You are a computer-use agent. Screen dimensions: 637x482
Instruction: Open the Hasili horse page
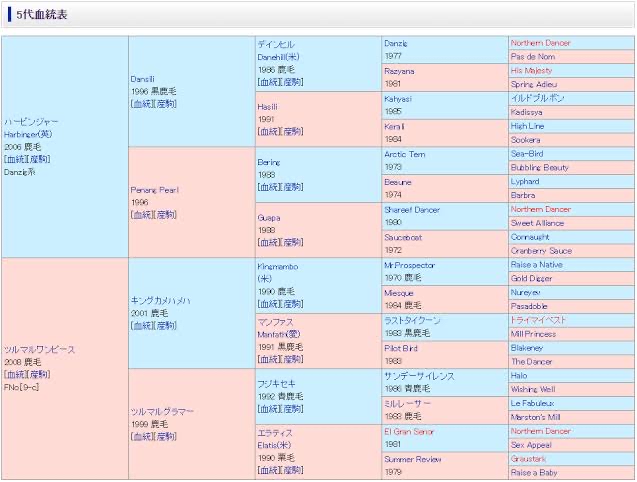click(x=267, y=106)
